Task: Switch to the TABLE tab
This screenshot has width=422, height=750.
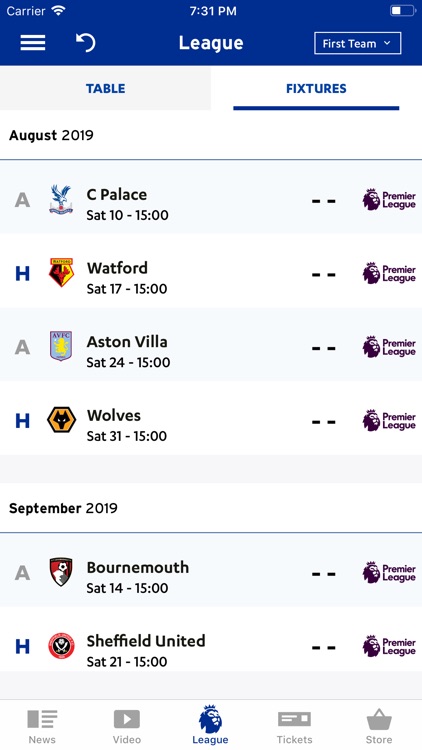Action: coord(105,88)
